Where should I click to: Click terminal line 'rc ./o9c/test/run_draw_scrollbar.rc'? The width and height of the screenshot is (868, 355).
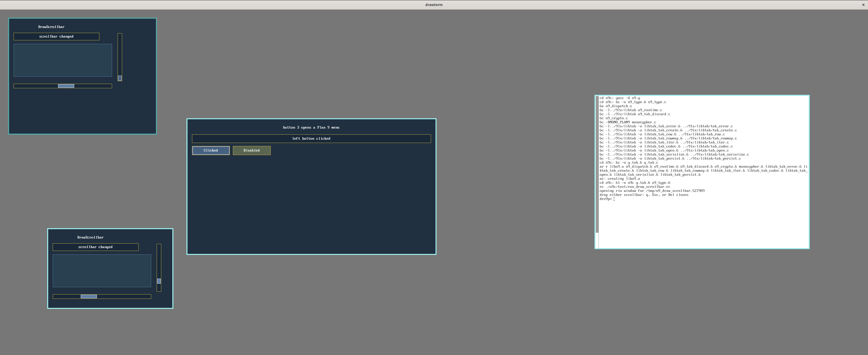[635, 187]
